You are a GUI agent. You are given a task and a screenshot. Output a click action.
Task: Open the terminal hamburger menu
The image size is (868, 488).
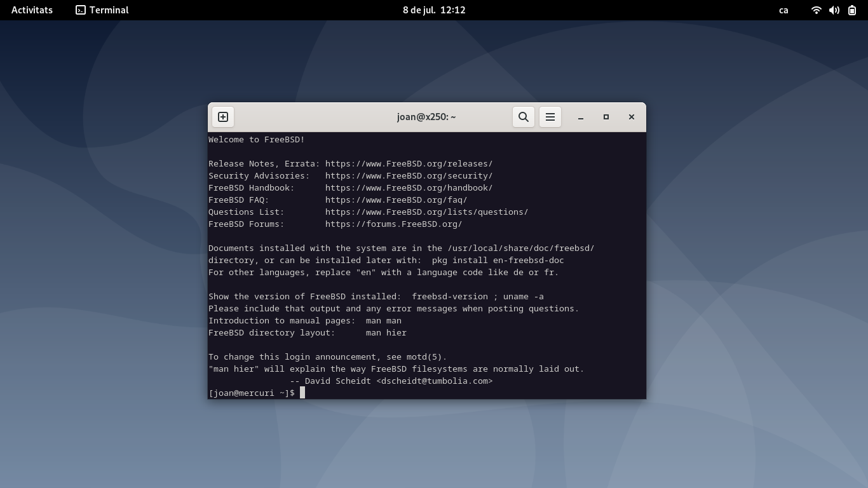point(550,117)
